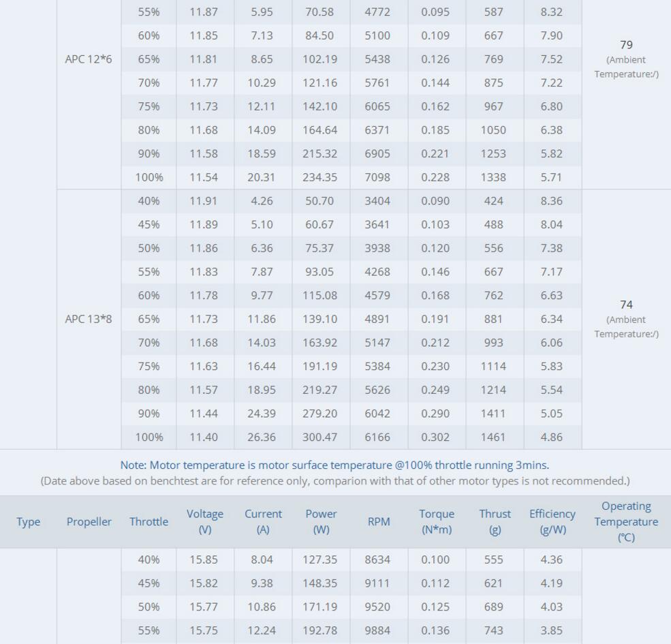
Task: Click the Operating Temperature column header
Action: coord(626,521)
